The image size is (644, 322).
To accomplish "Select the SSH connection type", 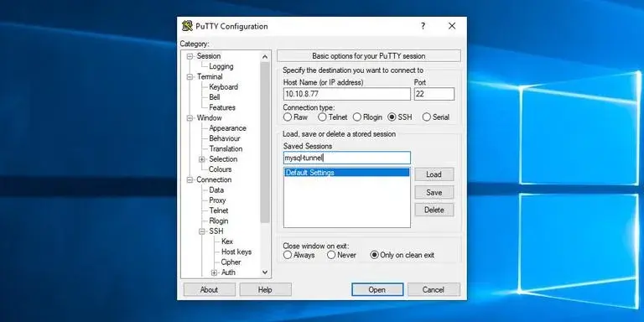I will pos(392,117).
